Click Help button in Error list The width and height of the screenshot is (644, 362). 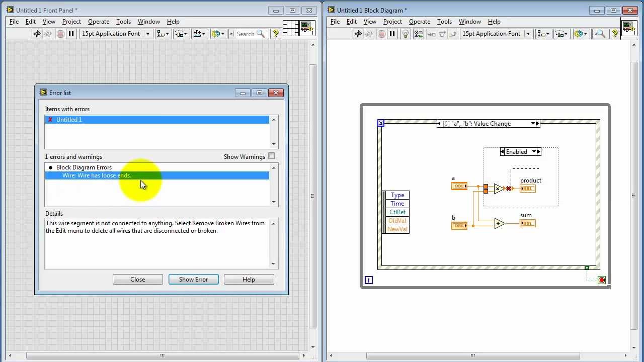(x=249, y=280)
